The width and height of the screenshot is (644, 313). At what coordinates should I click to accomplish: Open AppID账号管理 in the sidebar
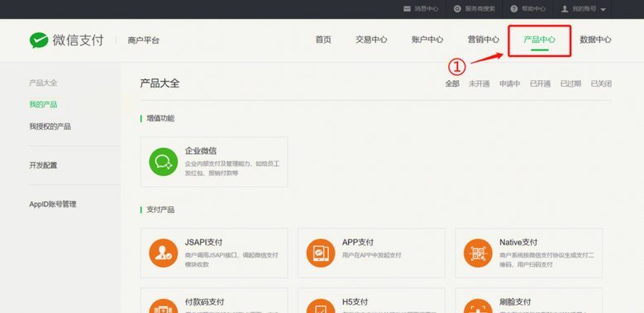point(53,204)
